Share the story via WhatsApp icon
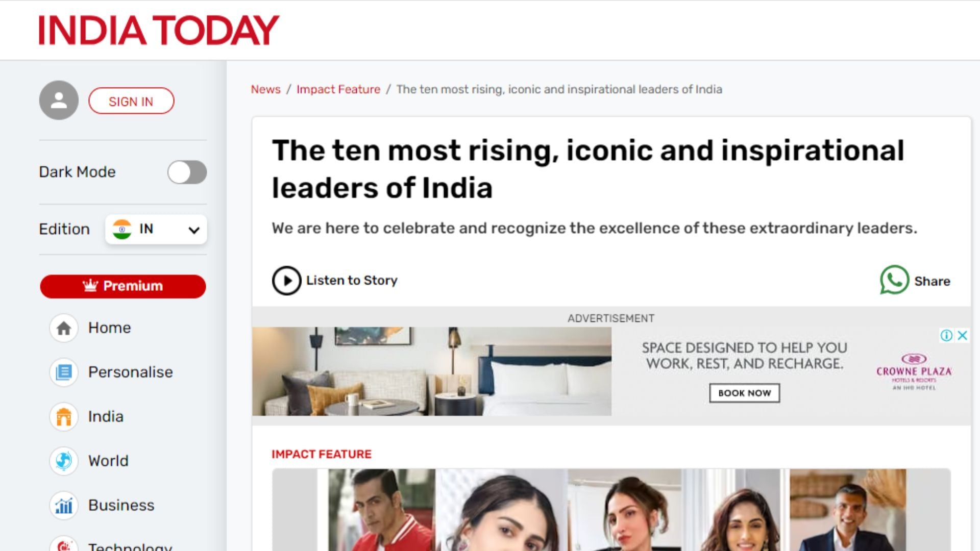This screenshot has height=551, width=980. tap(894, 280)
